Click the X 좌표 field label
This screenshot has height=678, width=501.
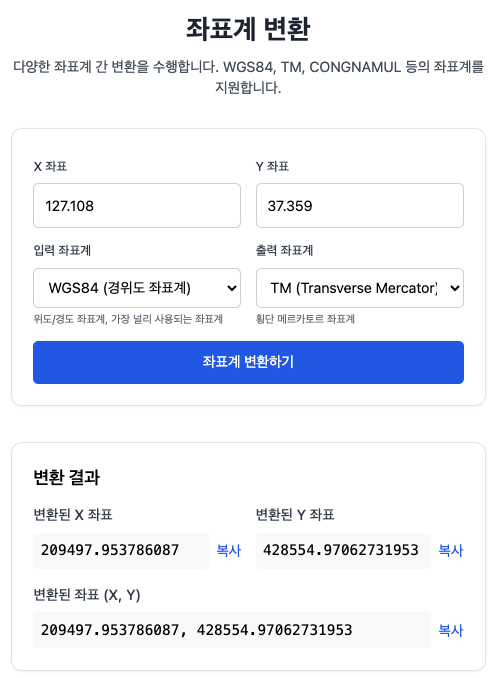50,166
